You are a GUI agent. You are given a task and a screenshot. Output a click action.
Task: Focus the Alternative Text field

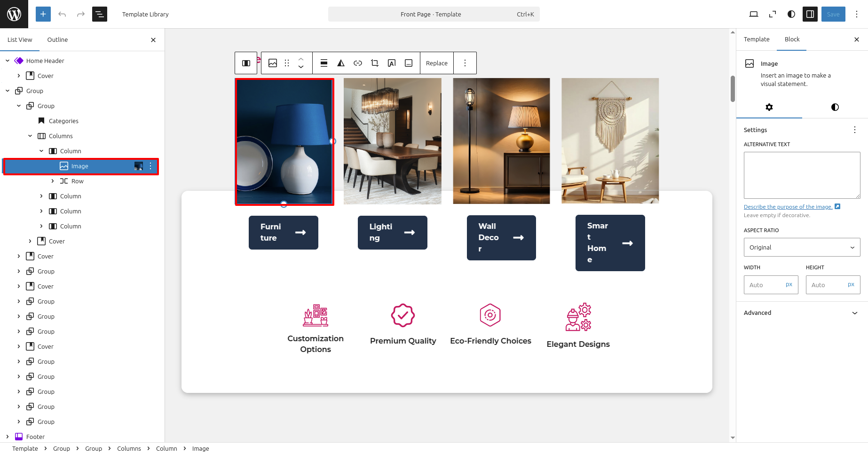click(802, 175)
